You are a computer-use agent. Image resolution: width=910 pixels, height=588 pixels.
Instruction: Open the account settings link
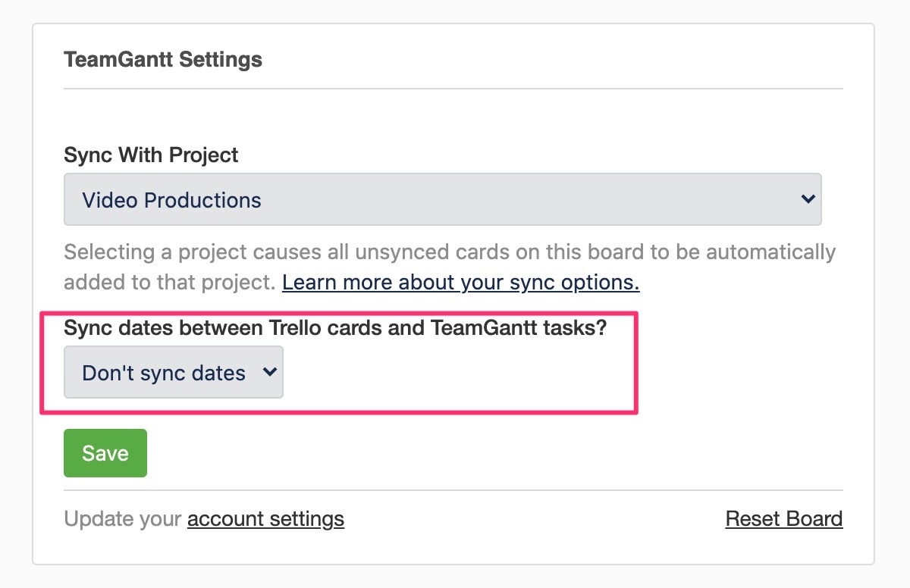[x=265, y=519]
